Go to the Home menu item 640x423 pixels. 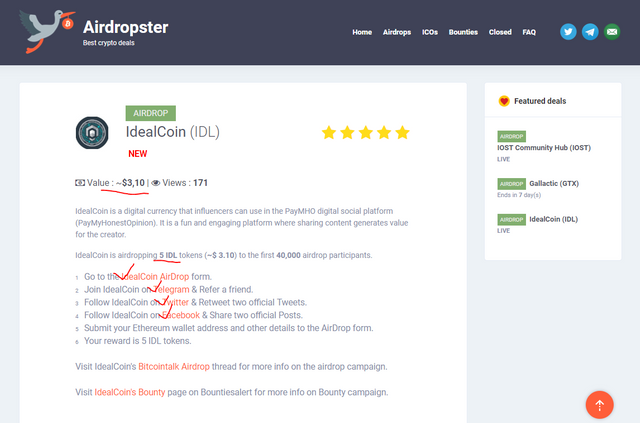362,32
